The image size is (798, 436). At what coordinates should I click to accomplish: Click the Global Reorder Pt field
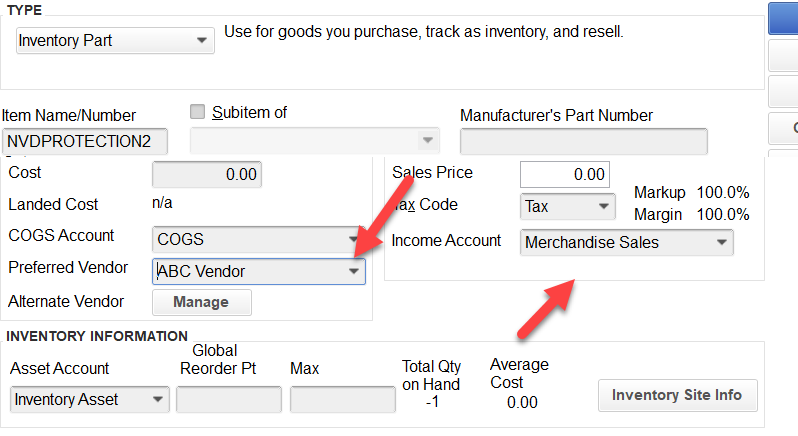[x=229, y=399]
